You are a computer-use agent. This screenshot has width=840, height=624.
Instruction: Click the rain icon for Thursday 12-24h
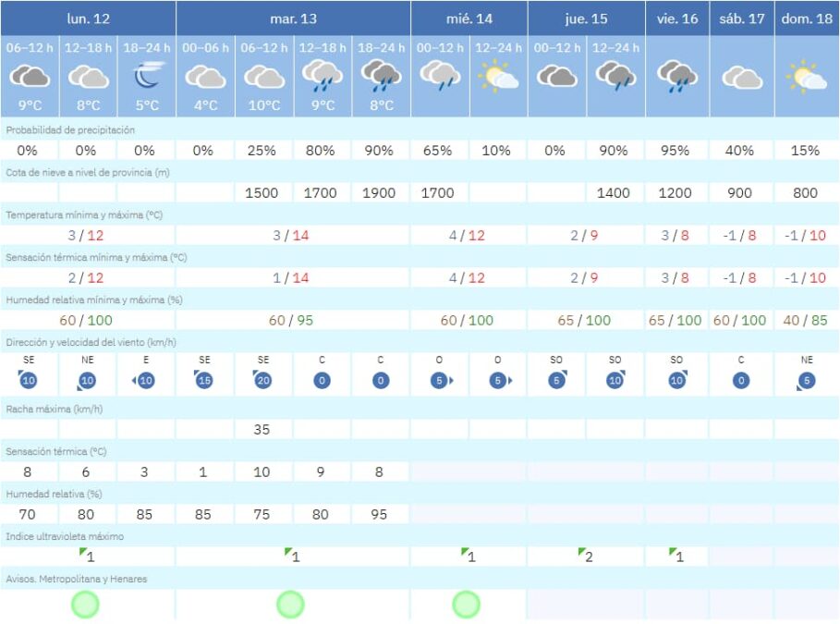[614, 76]
